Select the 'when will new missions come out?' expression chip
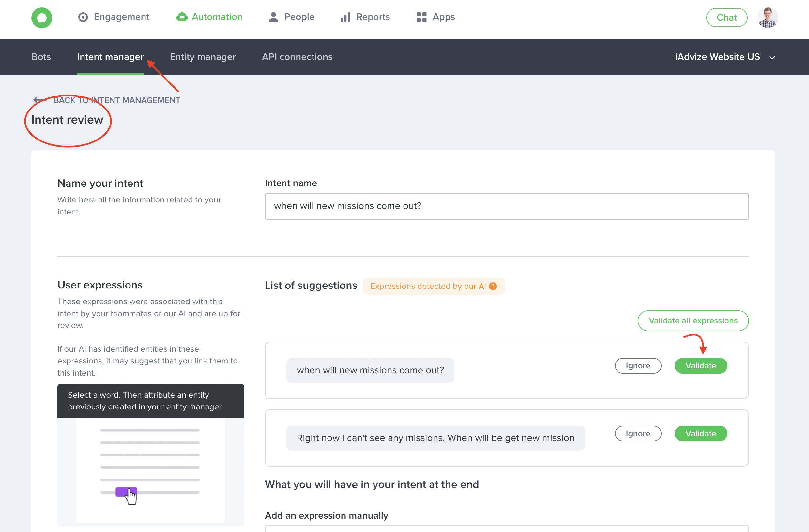The image size is (809, 532). (370, 370)
